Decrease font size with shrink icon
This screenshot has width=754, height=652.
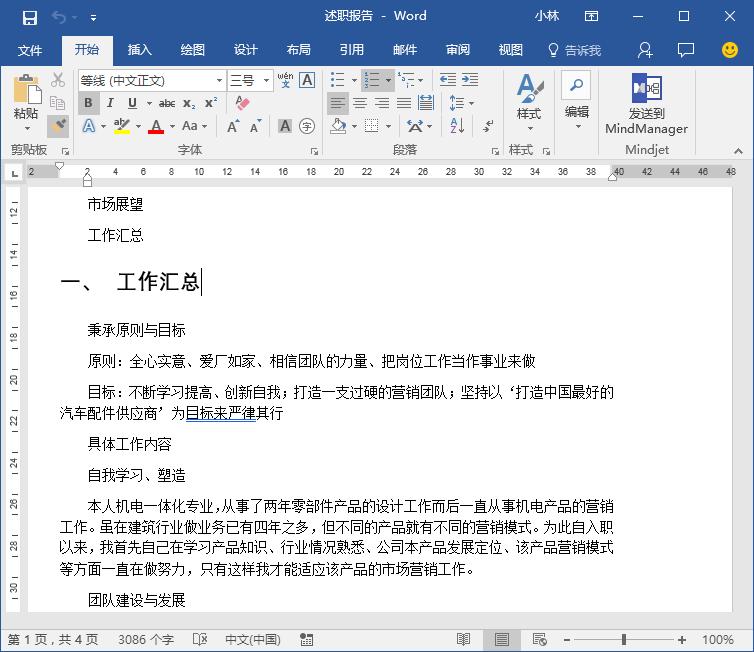255,126
